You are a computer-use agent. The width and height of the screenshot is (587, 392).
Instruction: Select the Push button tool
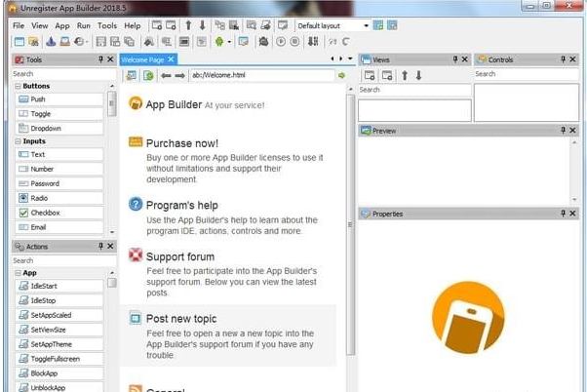[x=59, y=99]
